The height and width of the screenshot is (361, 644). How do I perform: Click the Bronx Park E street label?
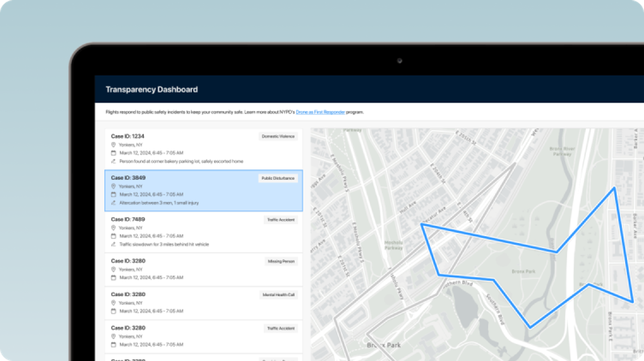tap(610, 327)
